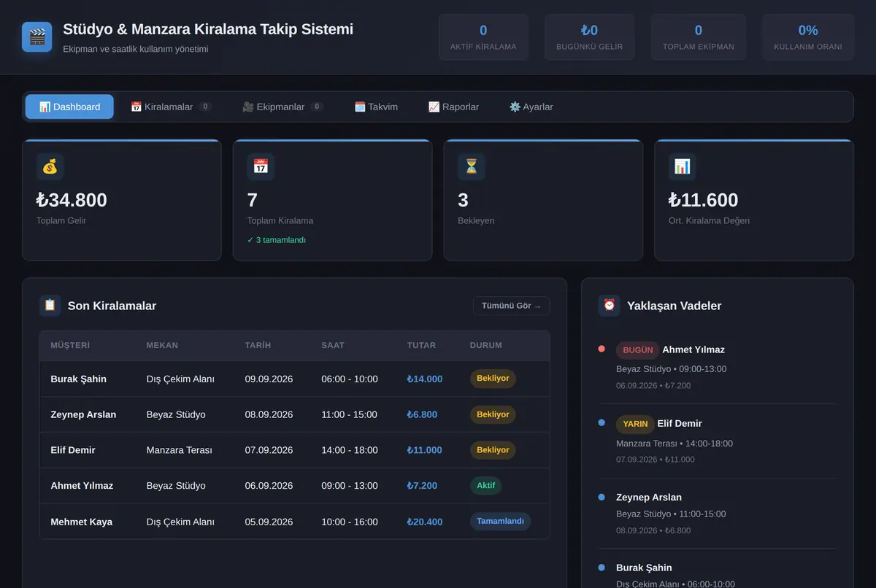Screen dimensions: 876x588
Task: Click the ₺14.000 amount cell
Action: (x=425, y=379)
